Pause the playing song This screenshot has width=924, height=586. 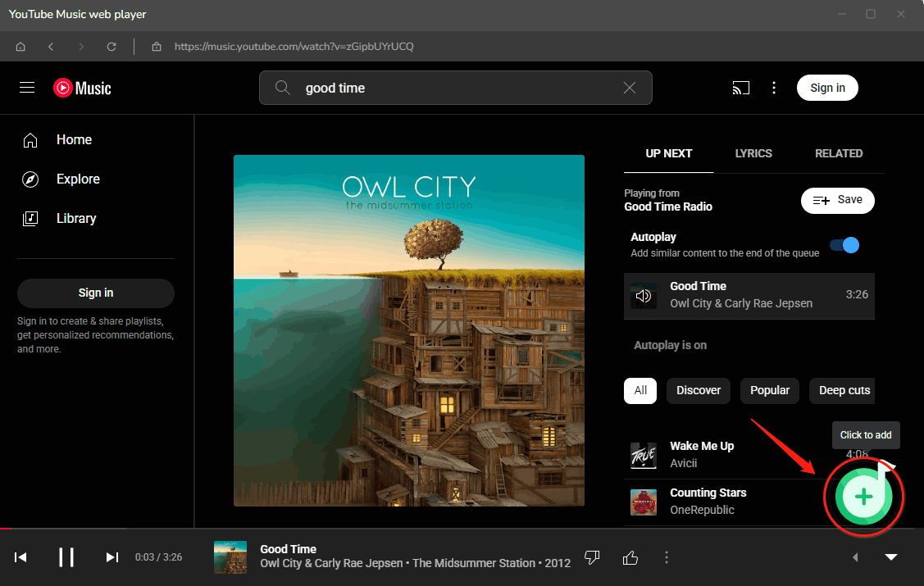pos(66,557)
